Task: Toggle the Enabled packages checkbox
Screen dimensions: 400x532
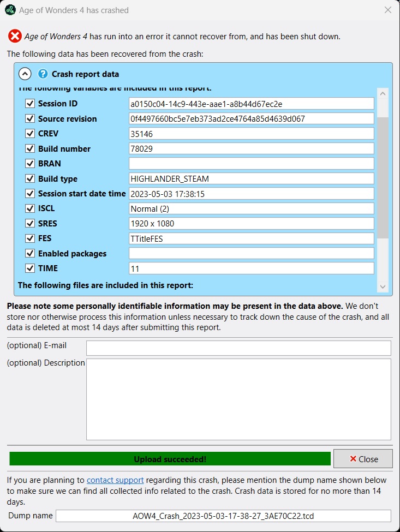Action: pos(30,253)
